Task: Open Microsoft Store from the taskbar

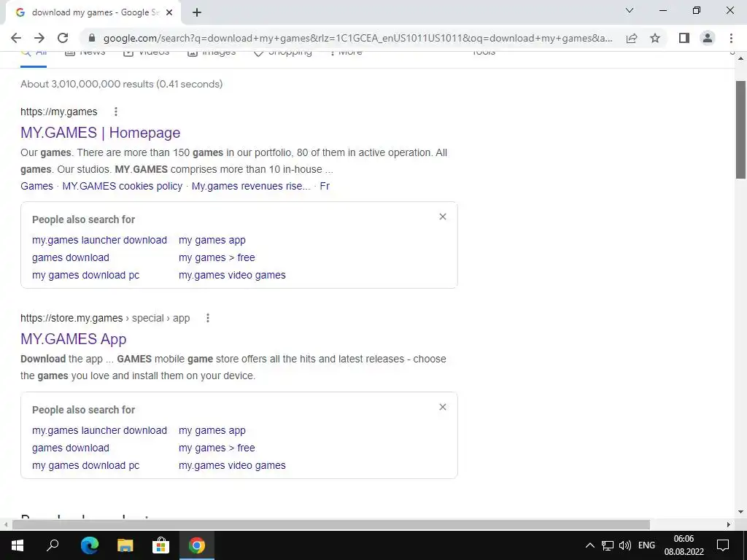Action: click(161, 545)
